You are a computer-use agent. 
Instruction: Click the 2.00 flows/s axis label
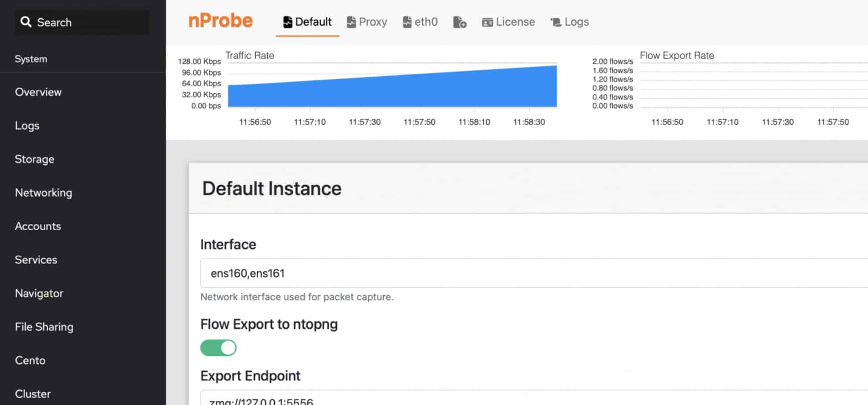click(x=613, y=61)
